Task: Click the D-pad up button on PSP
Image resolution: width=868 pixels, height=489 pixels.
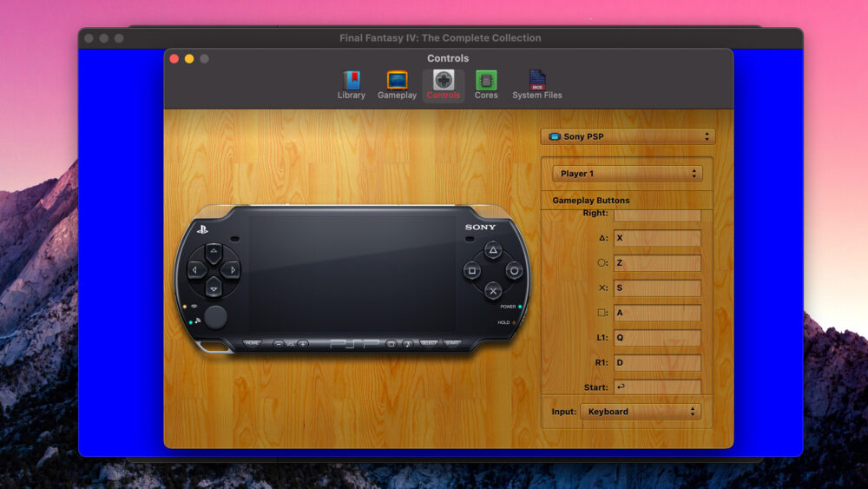Action: (214, 253)
